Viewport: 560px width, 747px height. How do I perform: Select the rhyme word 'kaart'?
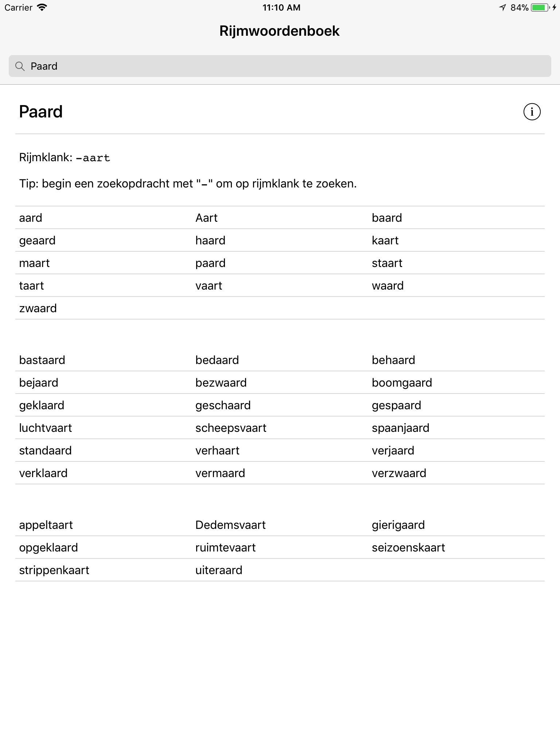click(x=385, y=241)
